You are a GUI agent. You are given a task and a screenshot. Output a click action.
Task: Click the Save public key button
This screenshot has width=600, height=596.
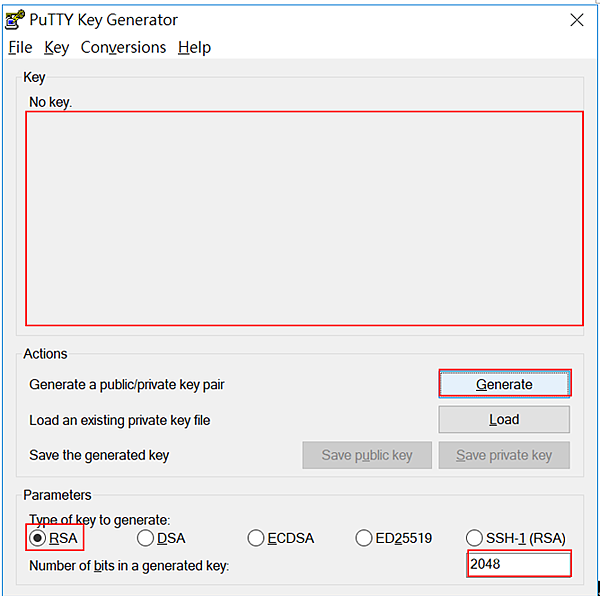pyautogui.click(x=367, y=455)
